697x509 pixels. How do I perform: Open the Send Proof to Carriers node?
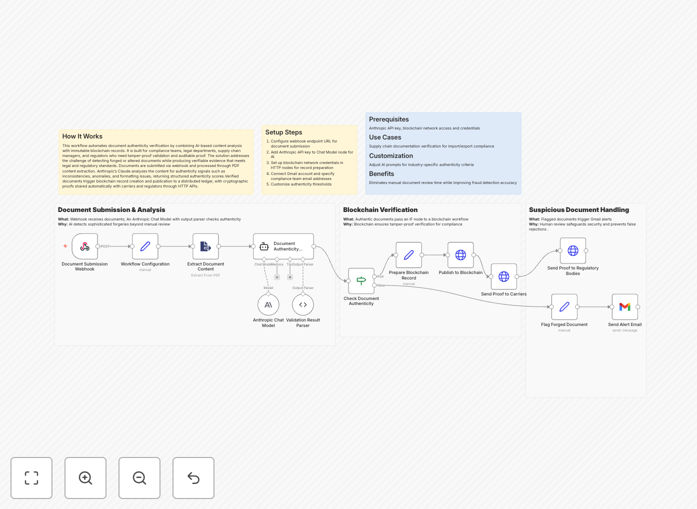click(504, 277)
